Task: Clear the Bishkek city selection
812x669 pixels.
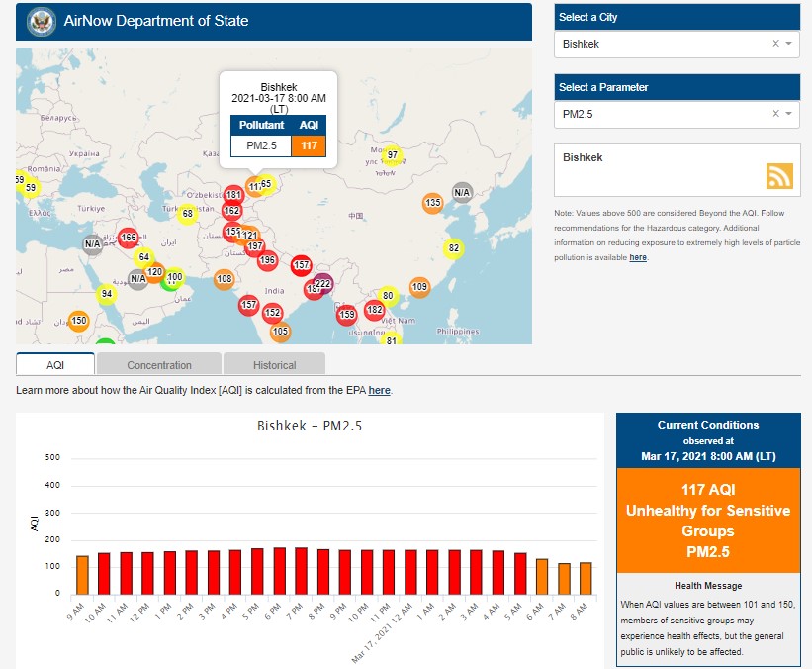Action: (775, 44)
